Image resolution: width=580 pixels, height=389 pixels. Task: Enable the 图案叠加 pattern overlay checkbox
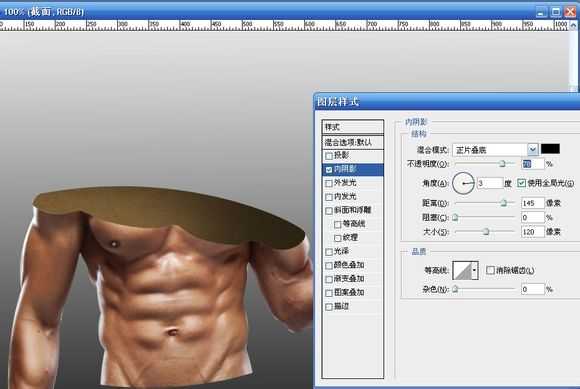(328, 293)
